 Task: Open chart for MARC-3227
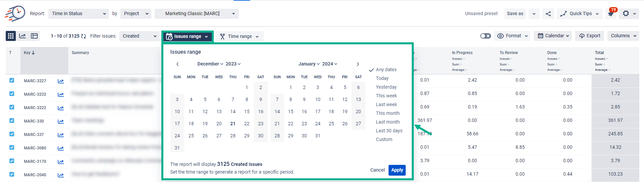coord(61,81)
